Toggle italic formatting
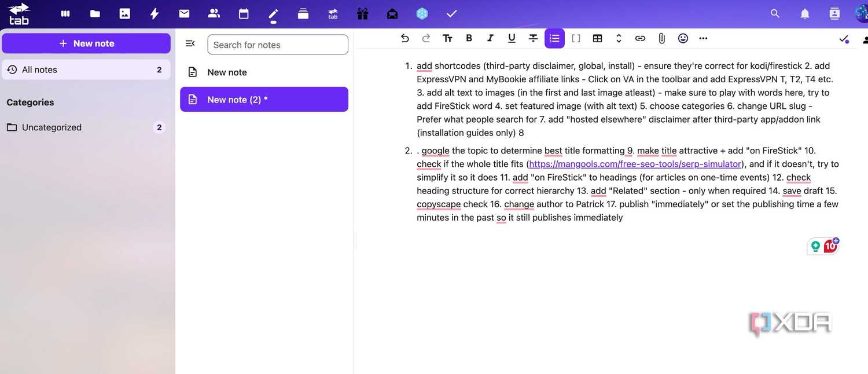The width and height of the screenshot is (868, 374). tap(490, 38)
